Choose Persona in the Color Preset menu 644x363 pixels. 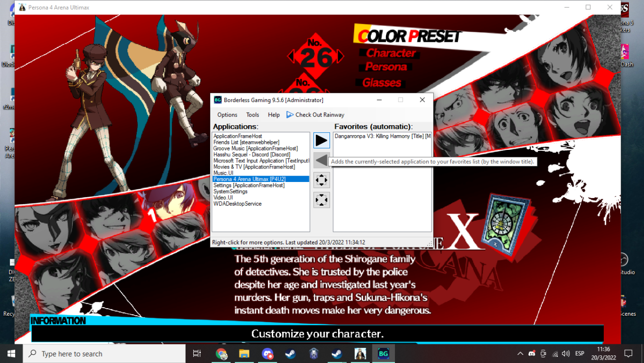pos(385,67)
